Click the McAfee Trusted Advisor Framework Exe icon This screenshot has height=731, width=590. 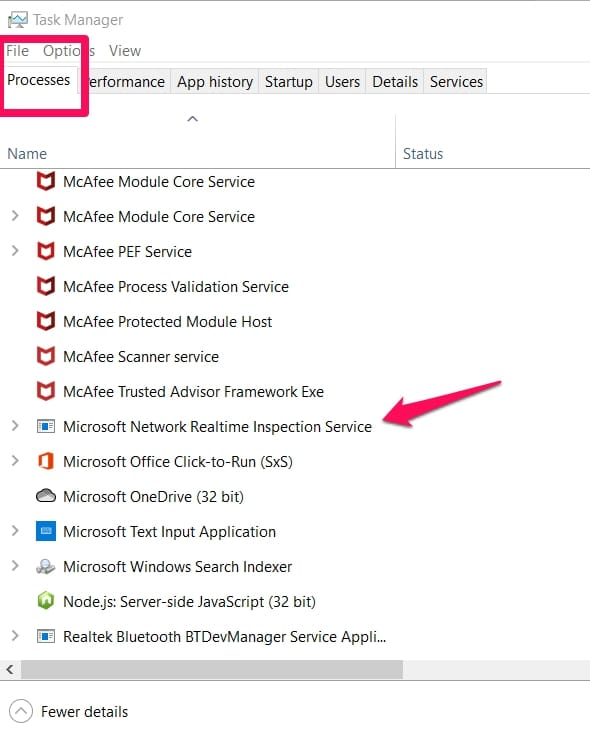coord(46,391)
